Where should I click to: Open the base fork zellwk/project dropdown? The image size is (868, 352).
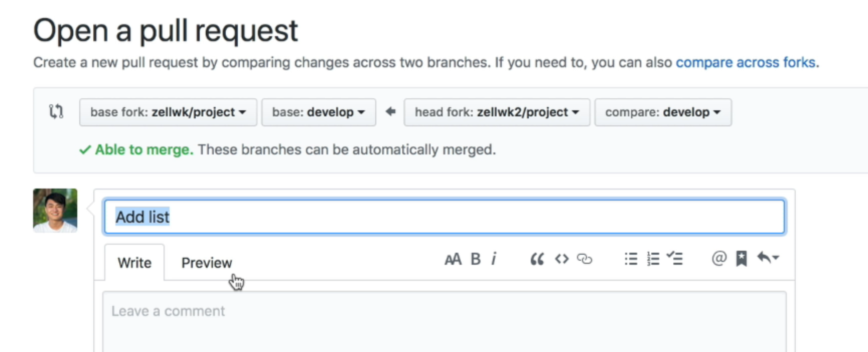click(x=168, y=112)
